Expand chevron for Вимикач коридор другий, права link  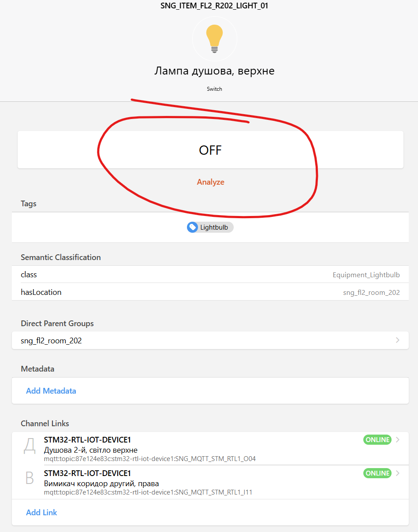tap(397, 473)
